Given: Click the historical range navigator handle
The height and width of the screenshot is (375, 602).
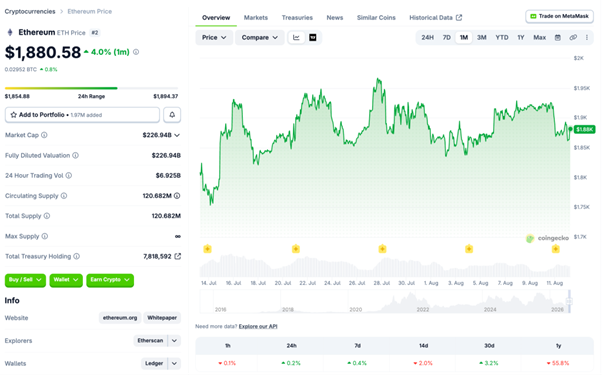Looking at the screenshot, I should tap(569, 301).
